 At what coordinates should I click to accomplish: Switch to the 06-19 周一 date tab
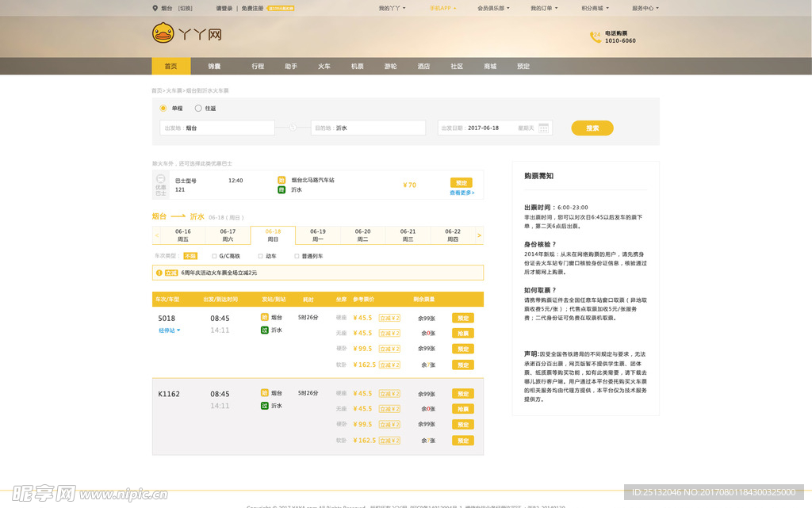[x=318, y=235]
